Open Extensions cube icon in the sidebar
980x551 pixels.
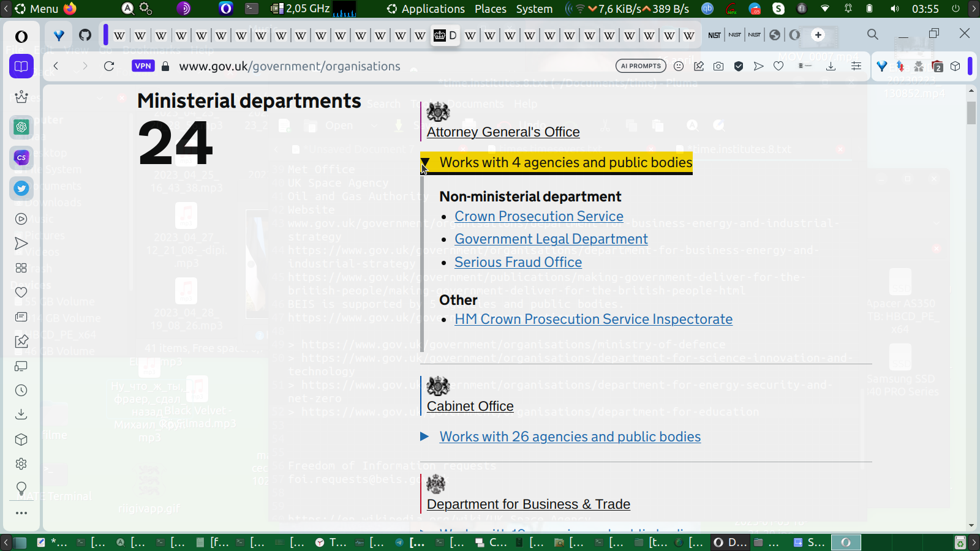(21, 439)
